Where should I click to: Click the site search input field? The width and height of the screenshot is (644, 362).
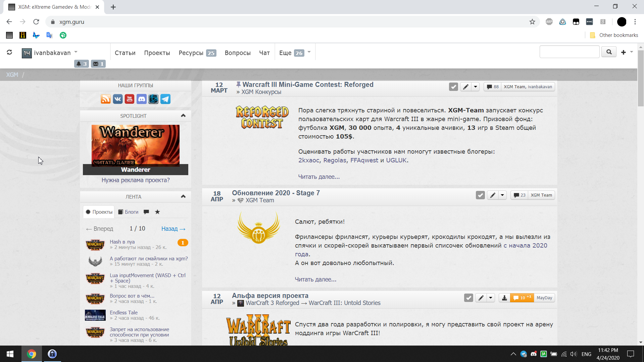pos(569,52)
